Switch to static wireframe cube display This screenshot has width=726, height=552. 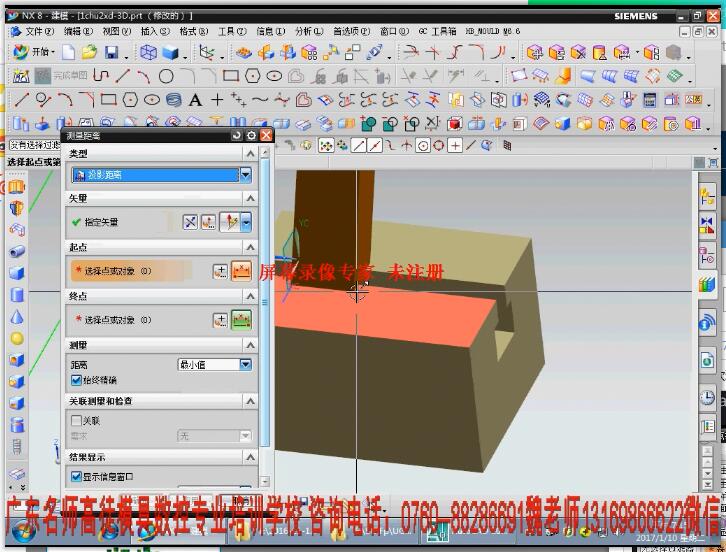coord(148,52)
